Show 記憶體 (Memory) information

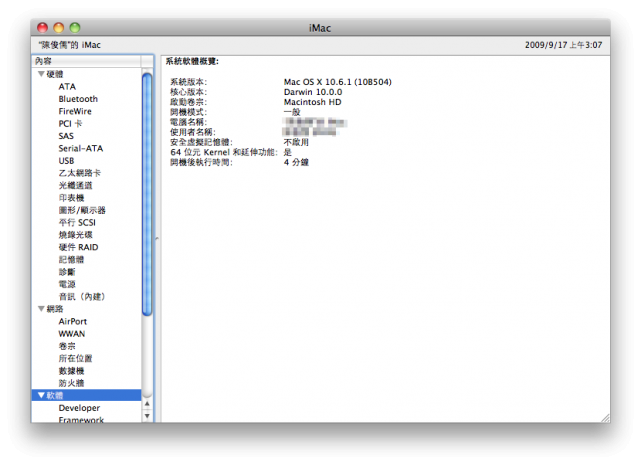(x=71, y=259)
